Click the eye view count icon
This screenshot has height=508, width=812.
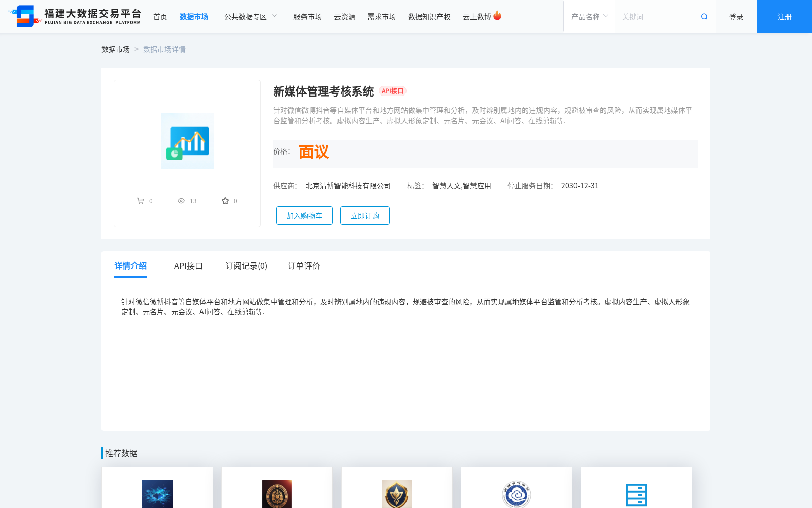(x=181, y=201)
